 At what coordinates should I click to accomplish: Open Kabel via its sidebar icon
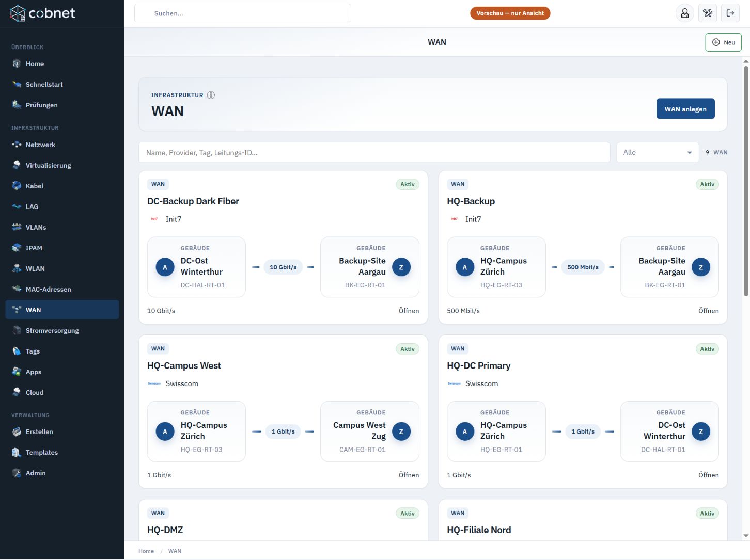coord(17,186)
